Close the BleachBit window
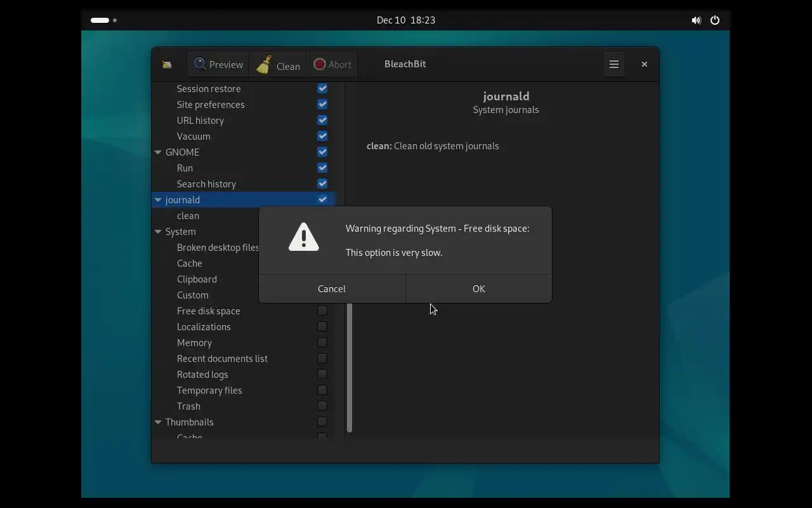This screenshot has width=812, height=508. tap(644, 64)
